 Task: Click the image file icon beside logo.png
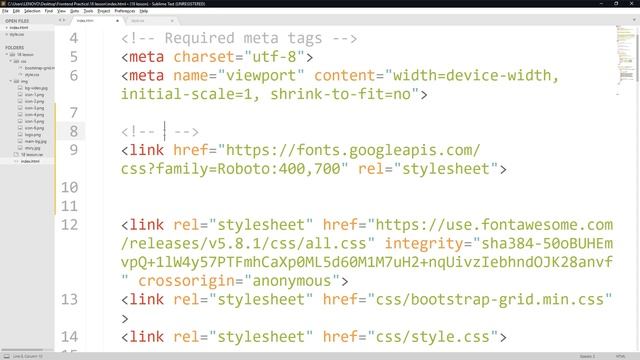(x=20, y=135)
